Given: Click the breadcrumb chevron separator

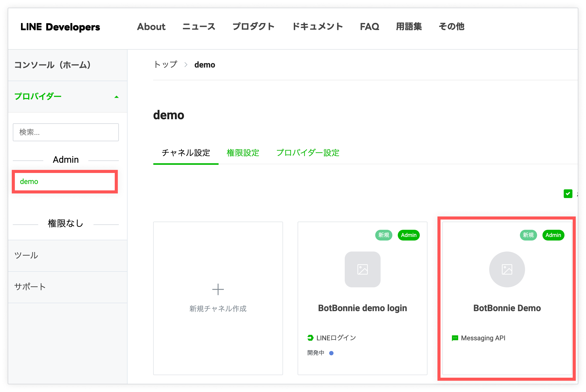Looking at the screenshot, I should point(186,65).
